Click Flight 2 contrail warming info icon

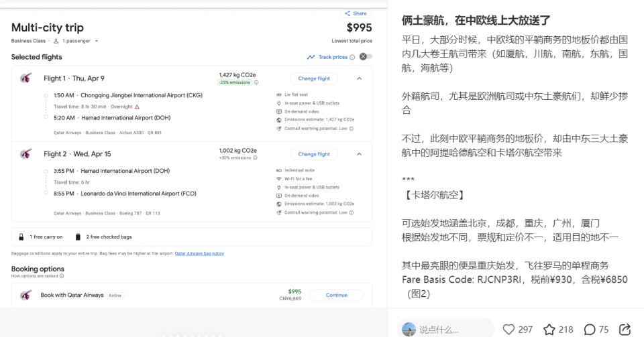pos(351,213)
